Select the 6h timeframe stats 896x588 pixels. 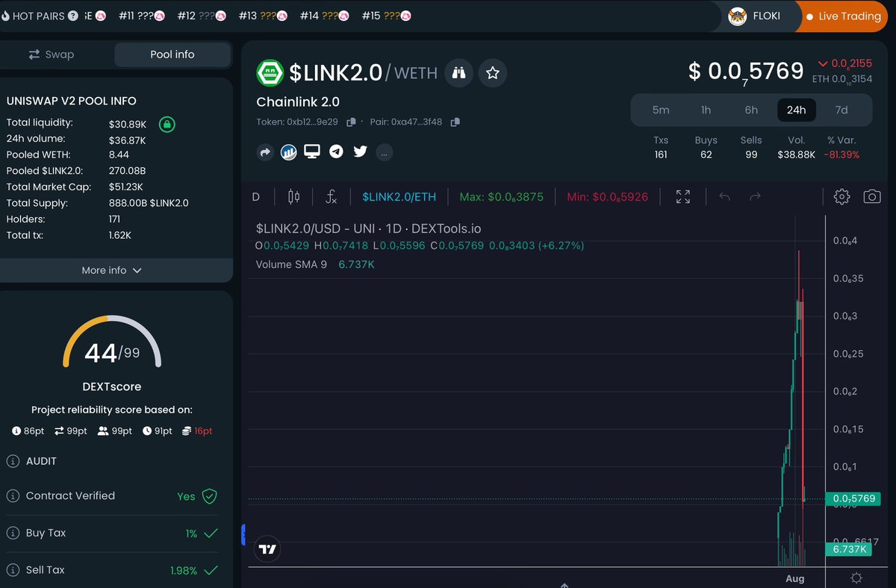pos(751,110)
